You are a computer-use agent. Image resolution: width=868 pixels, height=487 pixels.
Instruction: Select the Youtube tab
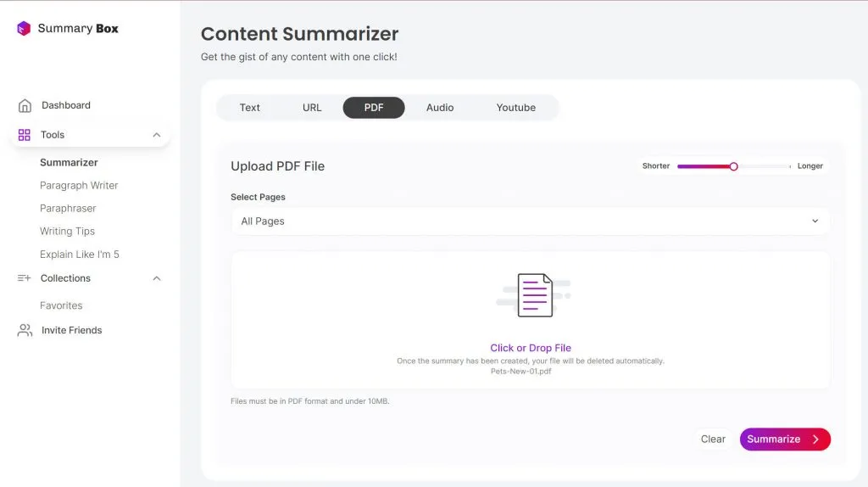click(516, 108)
